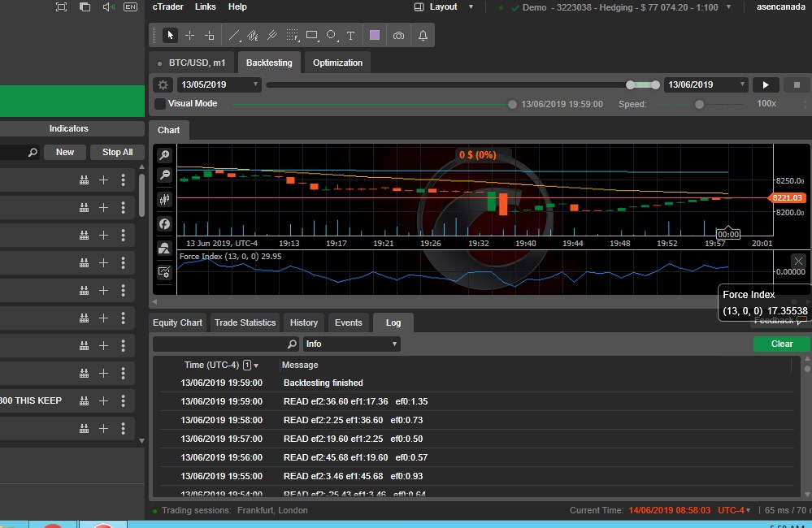
Task: Zoom in on the chart
Action: pos(164,155)
